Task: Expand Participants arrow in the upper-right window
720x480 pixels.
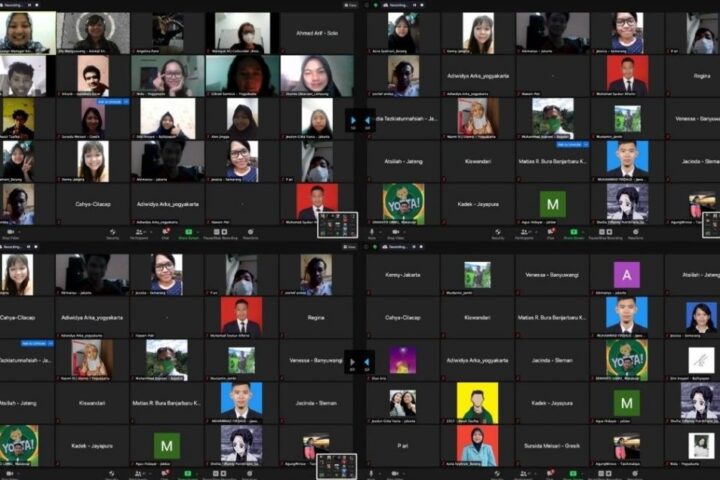Action: tap(536, 232)
